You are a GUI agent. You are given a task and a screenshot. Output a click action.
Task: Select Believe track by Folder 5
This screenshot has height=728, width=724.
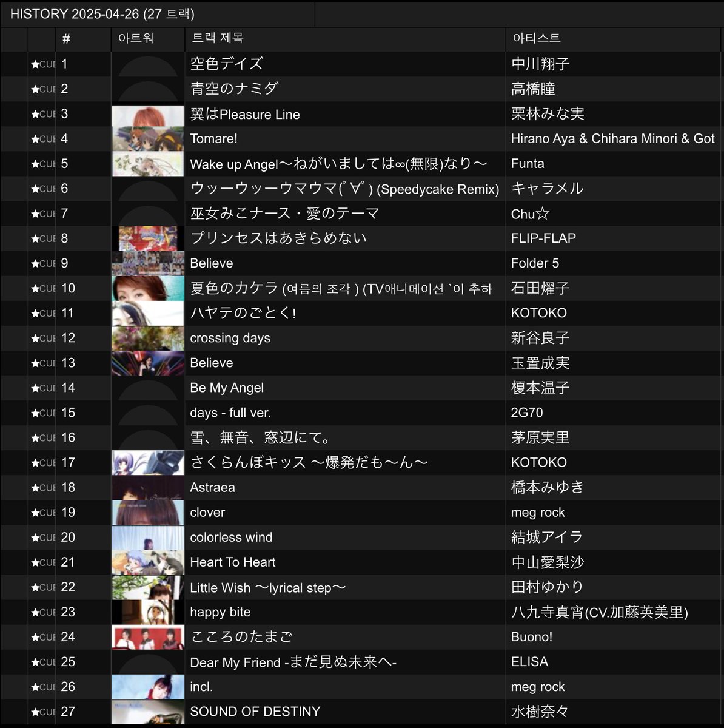pos(212,263)
